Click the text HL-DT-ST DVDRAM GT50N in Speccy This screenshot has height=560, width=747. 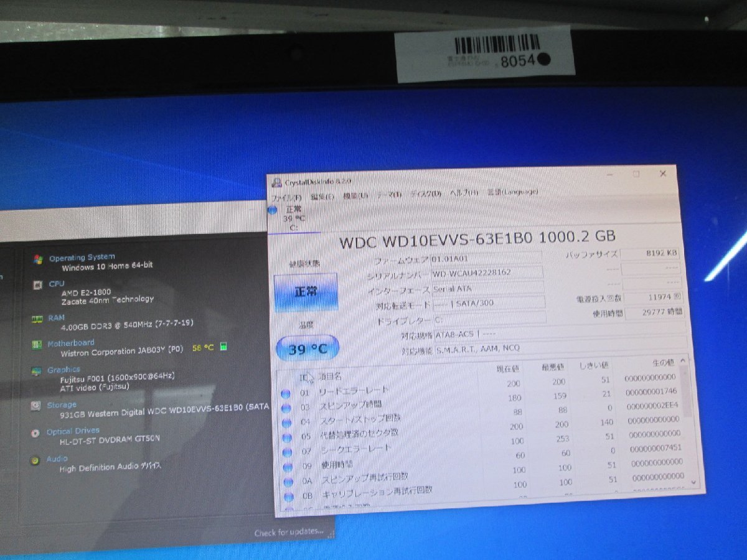click(110, 439)
